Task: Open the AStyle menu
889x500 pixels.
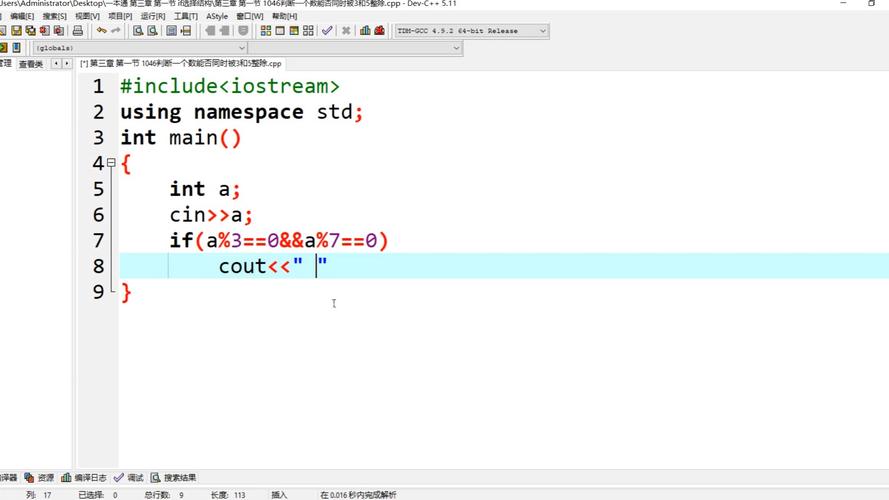Action: pyautogui.click(x=217, y=16)
